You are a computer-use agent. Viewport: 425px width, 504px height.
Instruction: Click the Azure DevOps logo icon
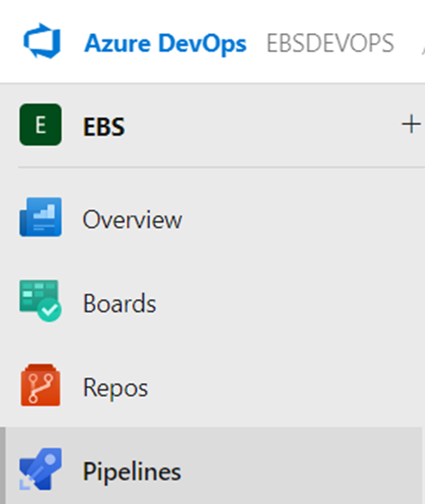click(42, 41)
